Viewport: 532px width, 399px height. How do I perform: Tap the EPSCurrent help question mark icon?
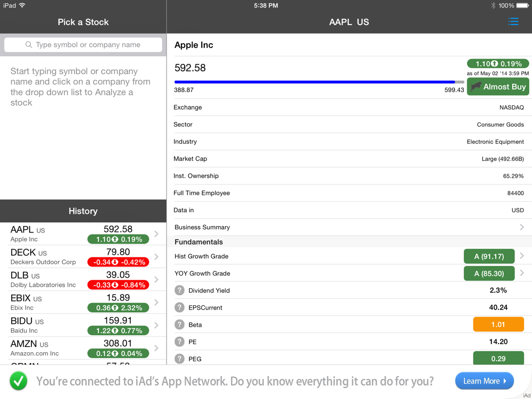(x=180, y=307)
